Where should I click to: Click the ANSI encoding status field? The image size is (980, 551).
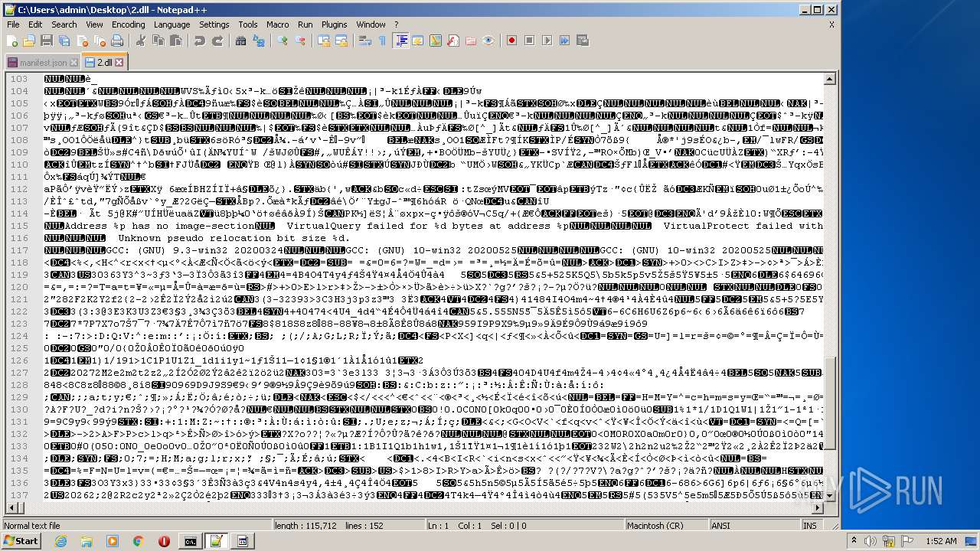pos(754,526)
